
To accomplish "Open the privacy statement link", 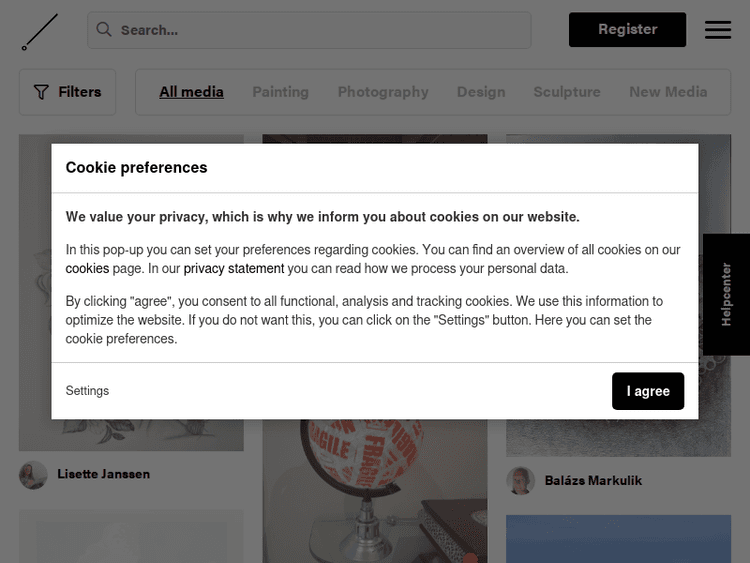I will pos(234,269).
